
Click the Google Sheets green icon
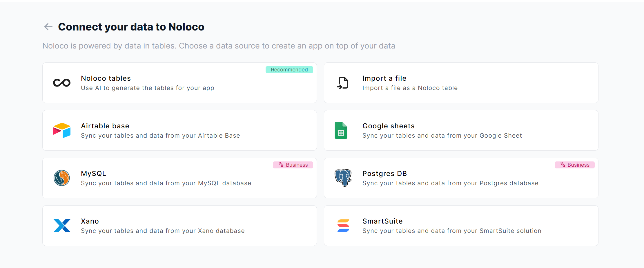click(341, 130)
